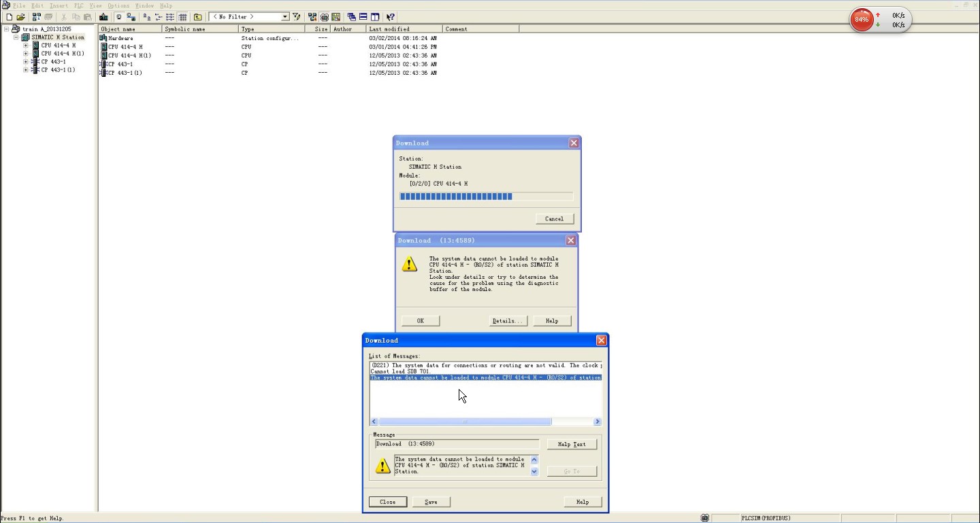Viewport: 980px width, 523px height.
Task: Click the Download progress bar
Action: [486, 197]
